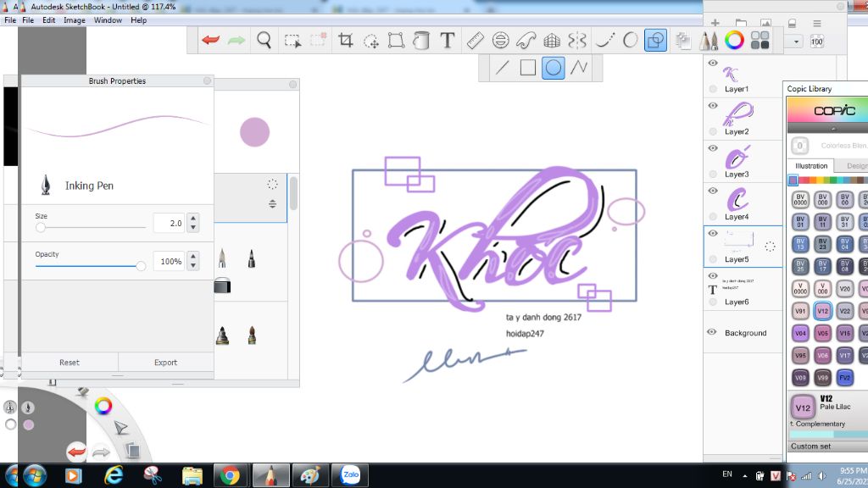This screenshot has height=488, width=868.
Task: Show hidden system tray icons
Action: tap(745, 476)
